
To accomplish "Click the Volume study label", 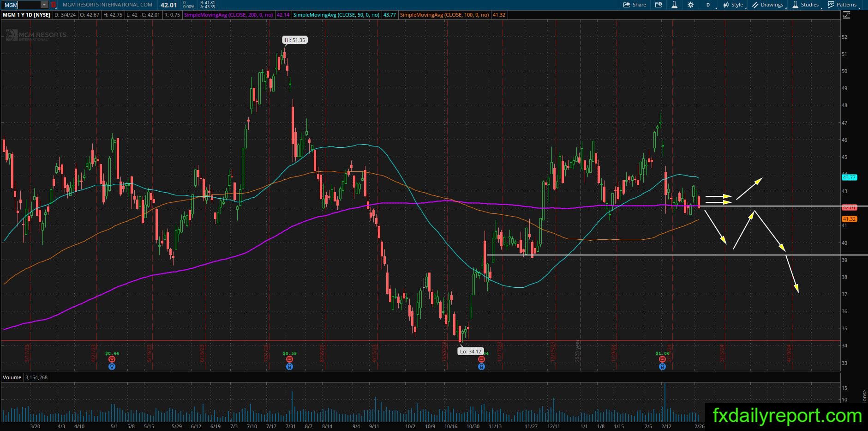I will tap(12, 377).
